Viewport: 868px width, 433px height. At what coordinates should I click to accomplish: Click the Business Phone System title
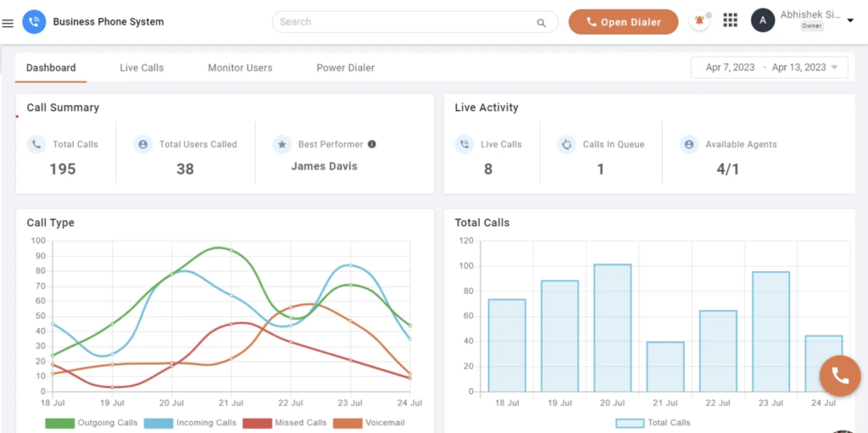pyautogui.click(x=108, y=22)
